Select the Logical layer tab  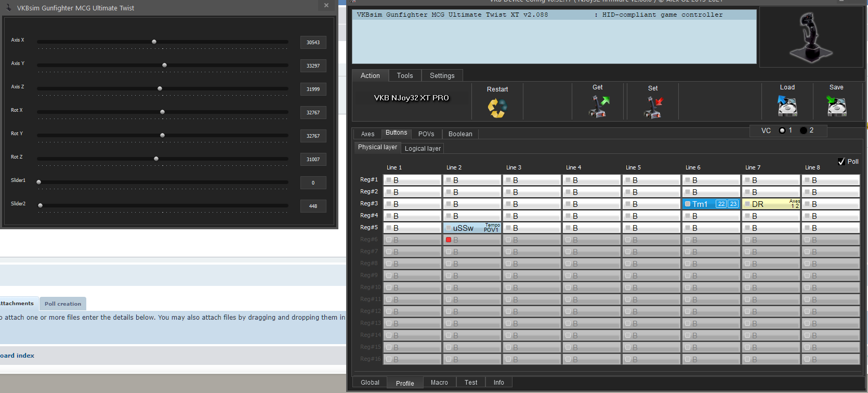click(423, 149)
